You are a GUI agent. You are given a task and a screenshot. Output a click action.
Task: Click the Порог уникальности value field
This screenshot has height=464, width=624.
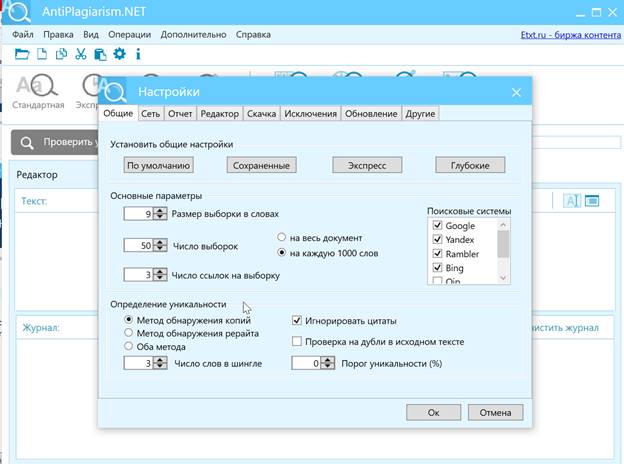click(x=306, y=363)
